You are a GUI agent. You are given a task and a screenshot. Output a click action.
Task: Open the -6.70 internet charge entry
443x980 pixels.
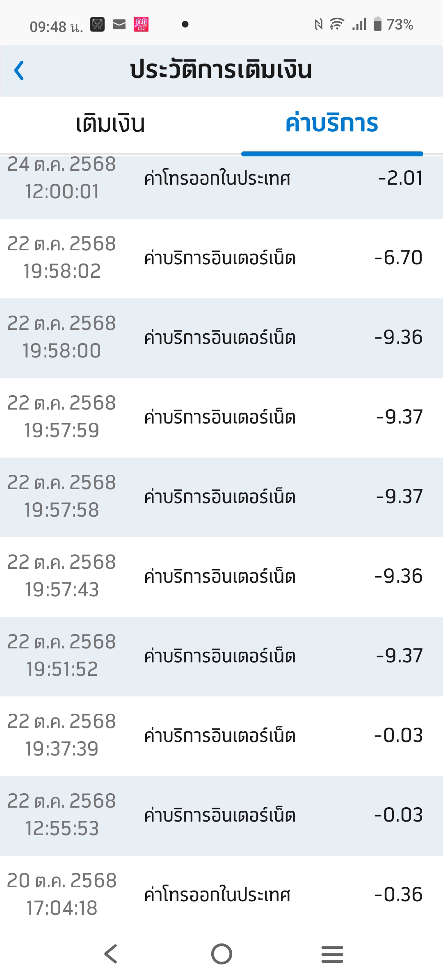pos(221,258)
